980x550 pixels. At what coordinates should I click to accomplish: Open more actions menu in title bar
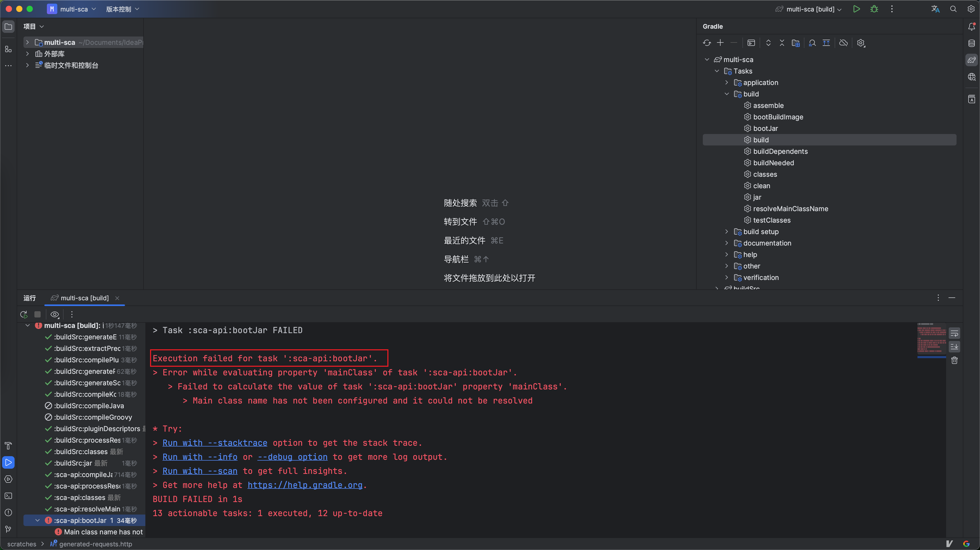(x=892, y=9)
